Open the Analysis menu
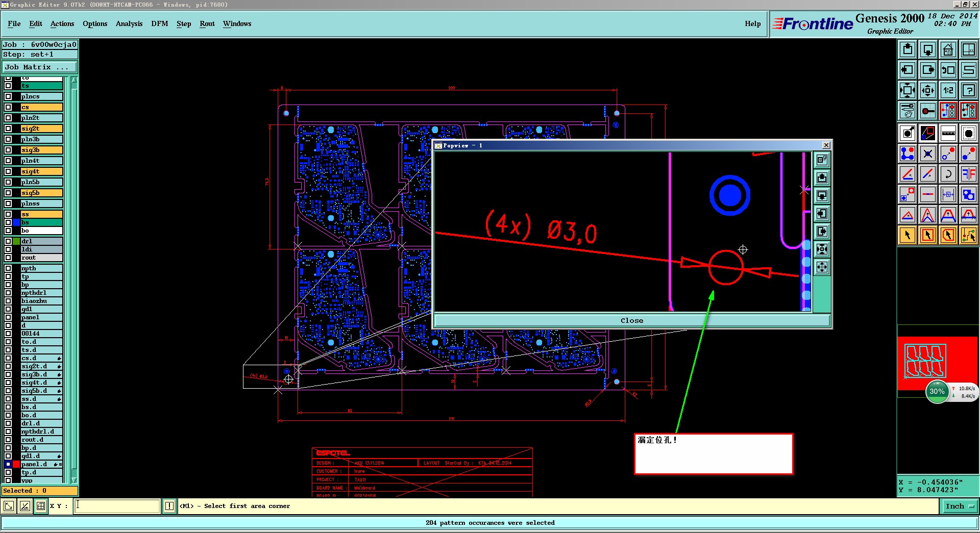This screenshot has width=980, height=533. (x=129, y=23)
